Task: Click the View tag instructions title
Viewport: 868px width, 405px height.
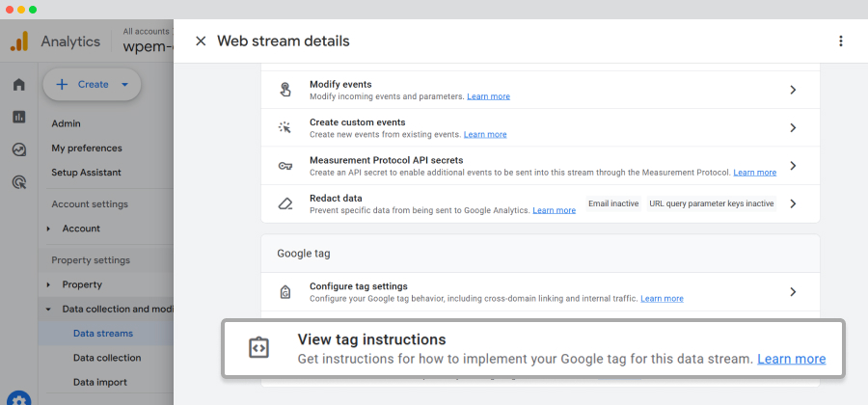Action: click(x=372, y=339)
